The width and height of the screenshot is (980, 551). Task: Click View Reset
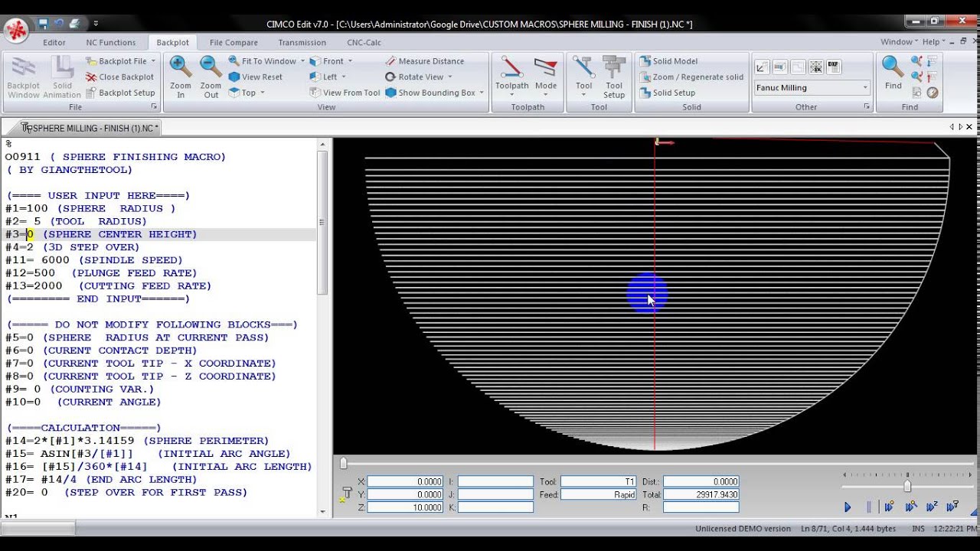255,77
